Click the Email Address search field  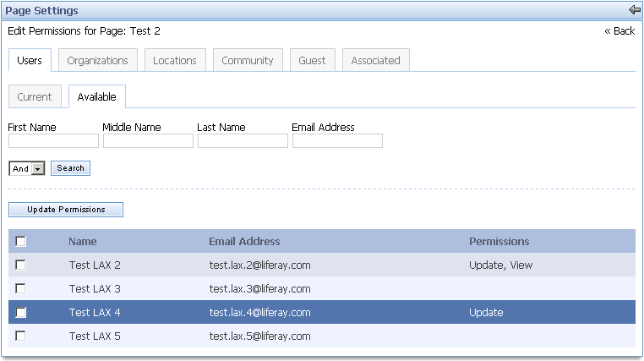click(337, 141)
